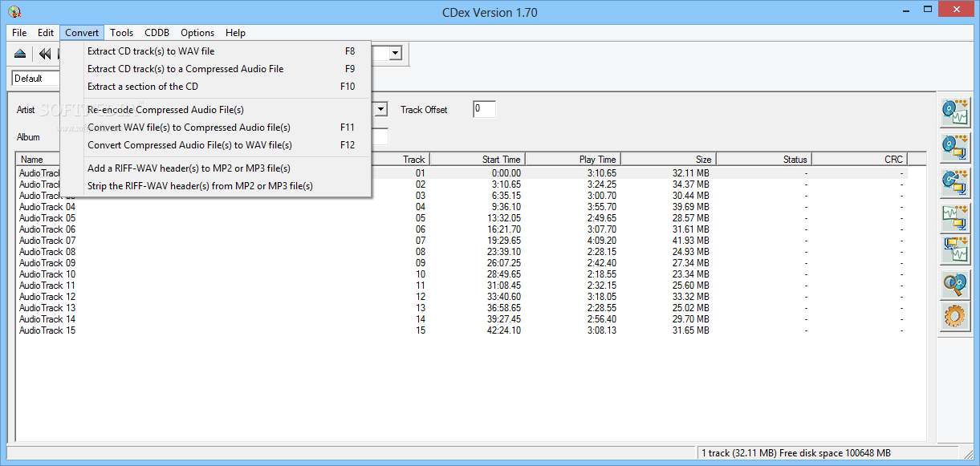Open the Help menu

235,33
